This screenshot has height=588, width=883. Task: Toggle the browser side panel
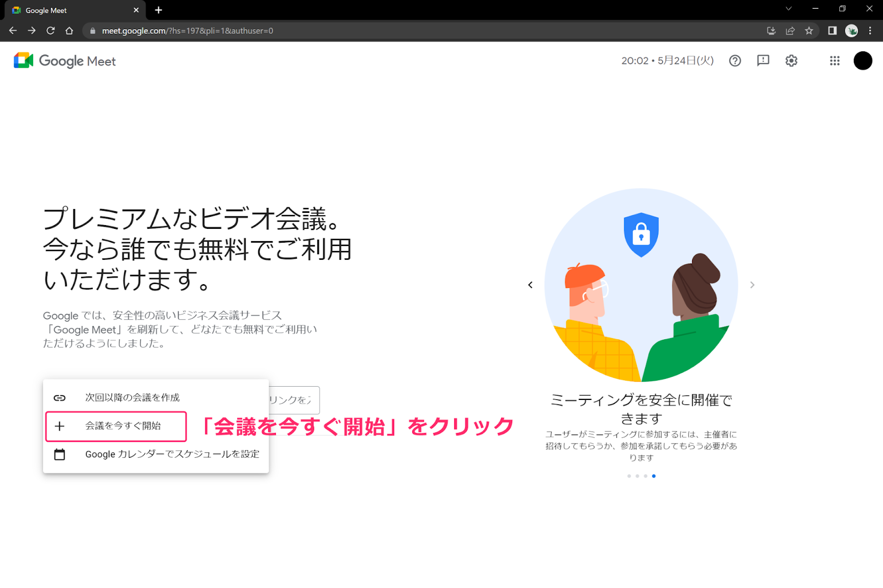(832, 31)
